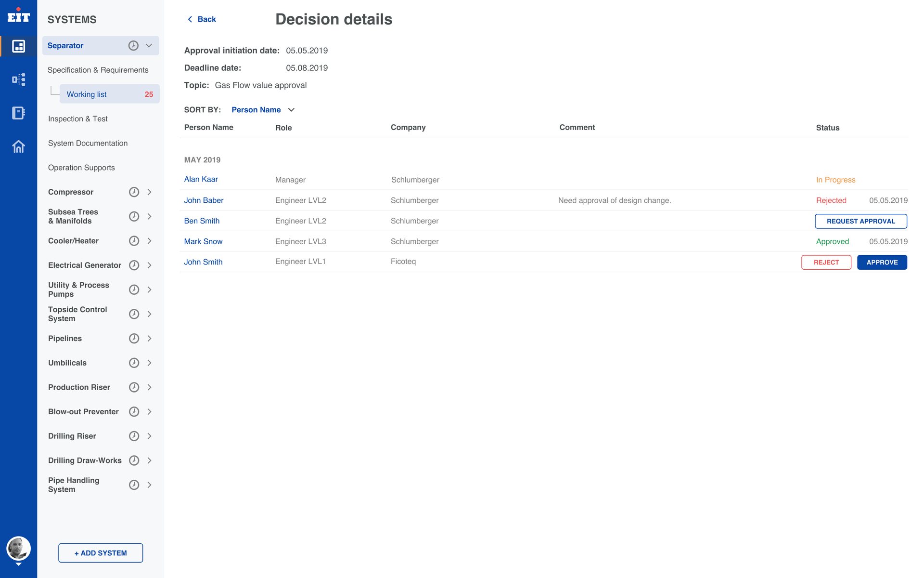Click Request Approval for Ben Smith
Image resolution: width=924 pixels, height=578 pixels.
click(x=861, y=221)
